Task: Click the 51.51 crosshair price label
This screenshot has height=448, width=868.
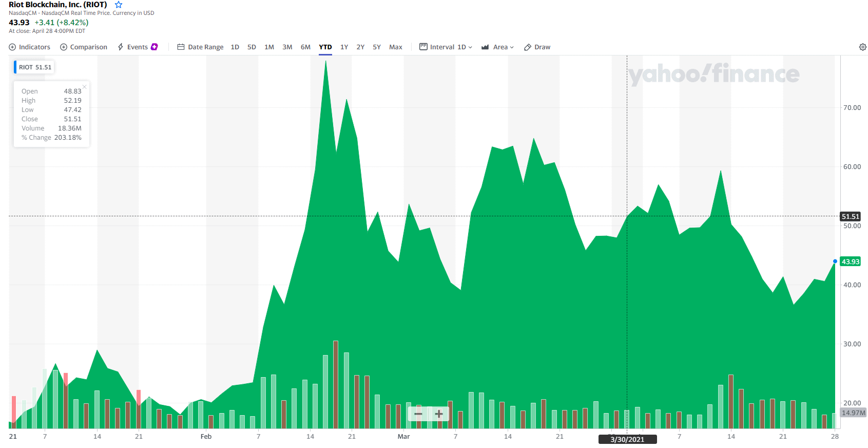Action: tap(850, 216)
